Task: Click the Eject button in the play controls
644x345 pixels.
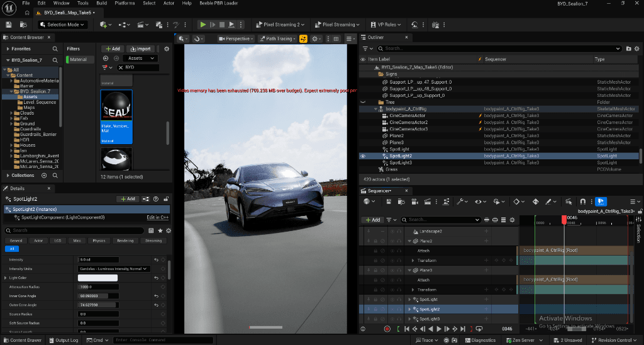Action: tap(231, 25)
